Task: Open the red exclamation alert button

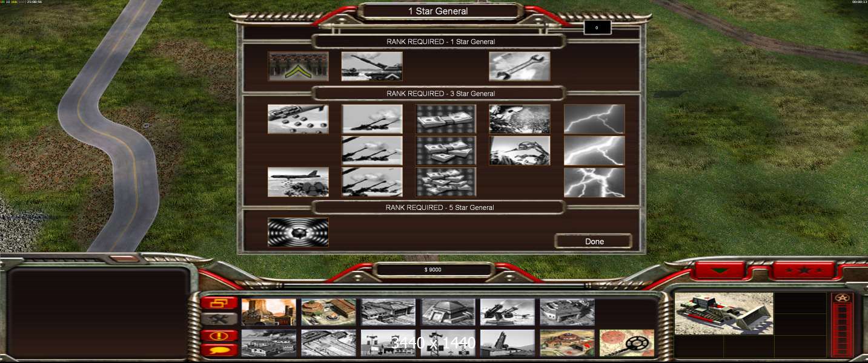Action: pyautogui.click(x=219, y=336)
